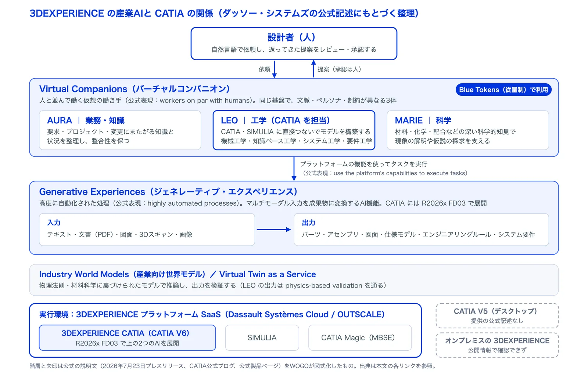Click text パーツ・アセンブリ・図面・仕様モデル output list
The image size is (588, 372).
(419, 234)
